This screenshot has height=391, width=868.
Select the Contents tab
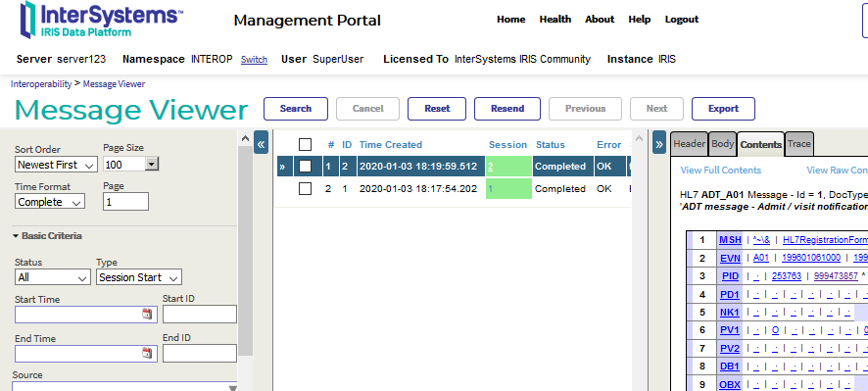[x=760, y=145]
